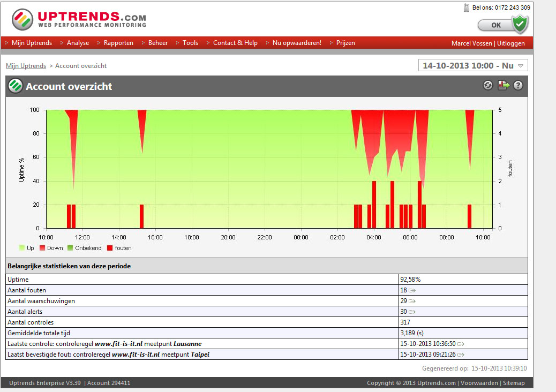Open the Mijn Uptrends menu

32,43
